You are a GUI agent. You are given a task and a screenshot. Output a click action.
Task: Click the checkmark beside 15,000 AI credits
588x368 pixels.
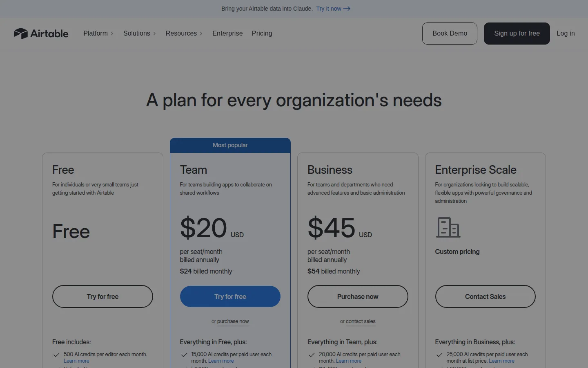tap(184, 355)
